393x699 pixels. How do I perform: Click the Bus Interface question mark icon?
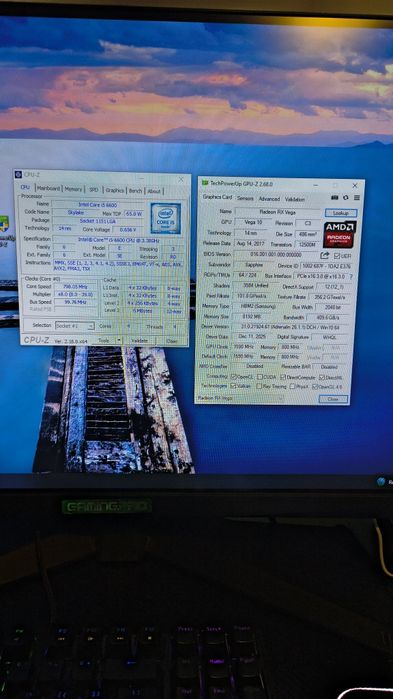click(352, 276)
